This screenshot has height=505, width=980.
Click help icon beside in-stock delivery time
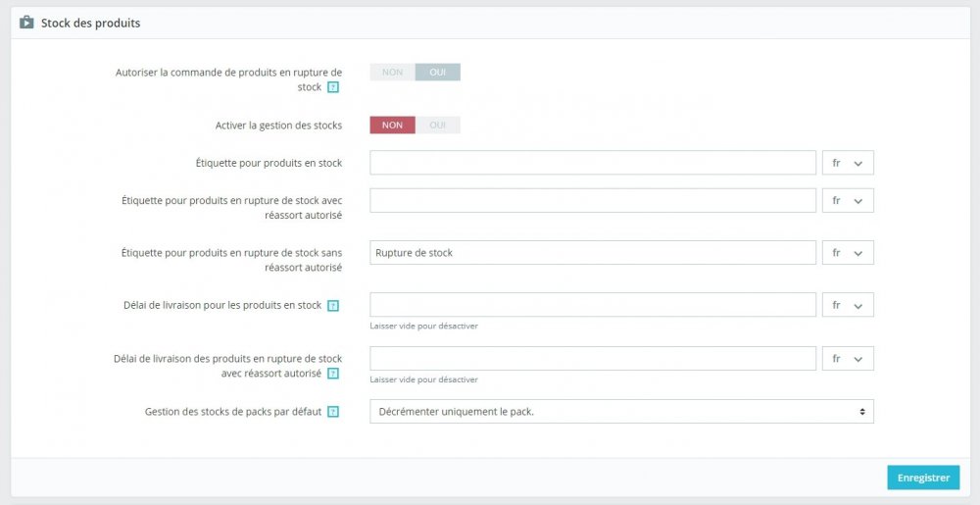(x=333, y=306)
